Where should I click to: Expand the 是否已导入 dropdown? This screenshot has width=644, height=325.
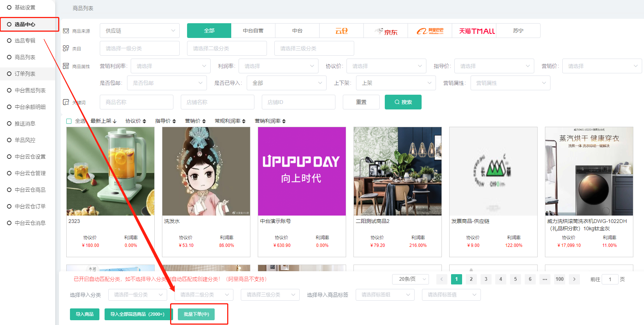point(286,83)
